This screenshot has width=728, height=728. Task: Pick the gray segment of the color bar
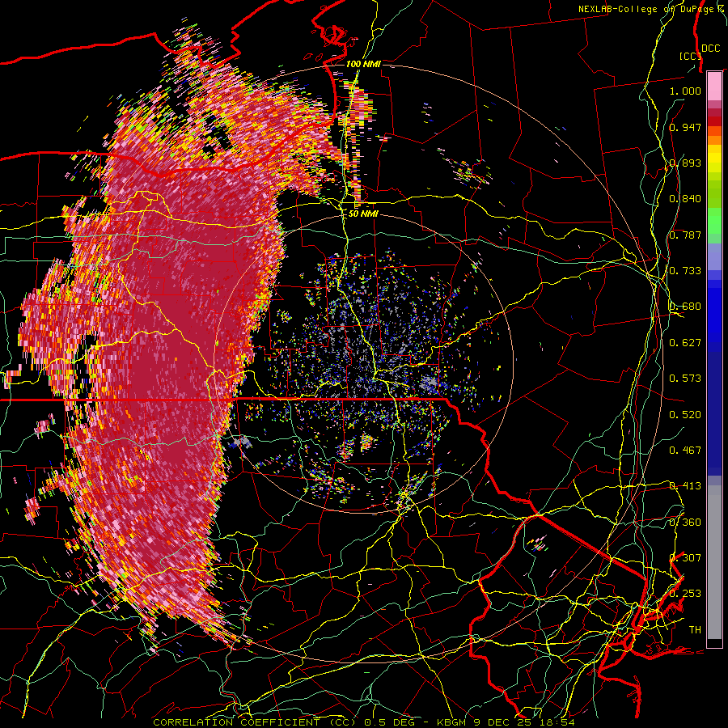point(714,562)
